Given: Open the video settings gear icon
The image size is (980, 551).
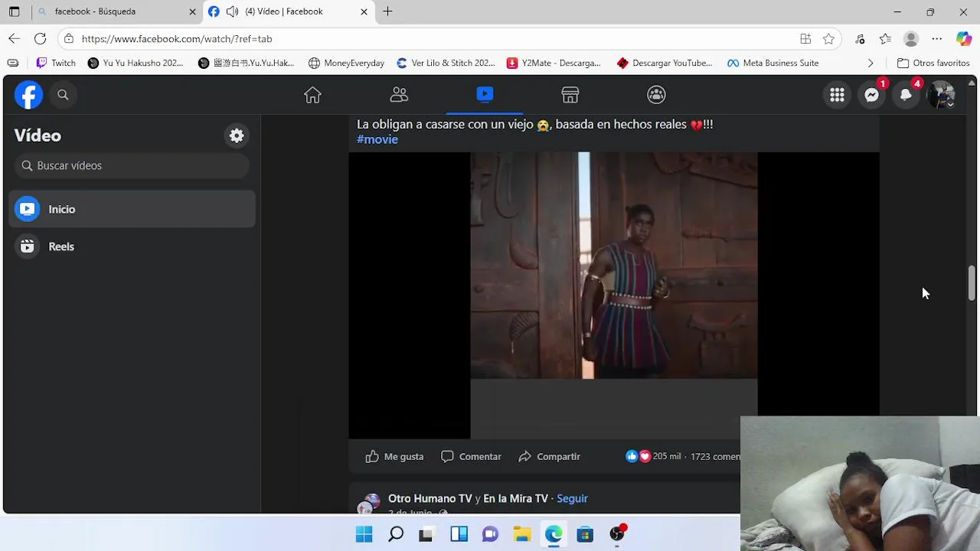Looking at the screenshot, I should point(237,135).
